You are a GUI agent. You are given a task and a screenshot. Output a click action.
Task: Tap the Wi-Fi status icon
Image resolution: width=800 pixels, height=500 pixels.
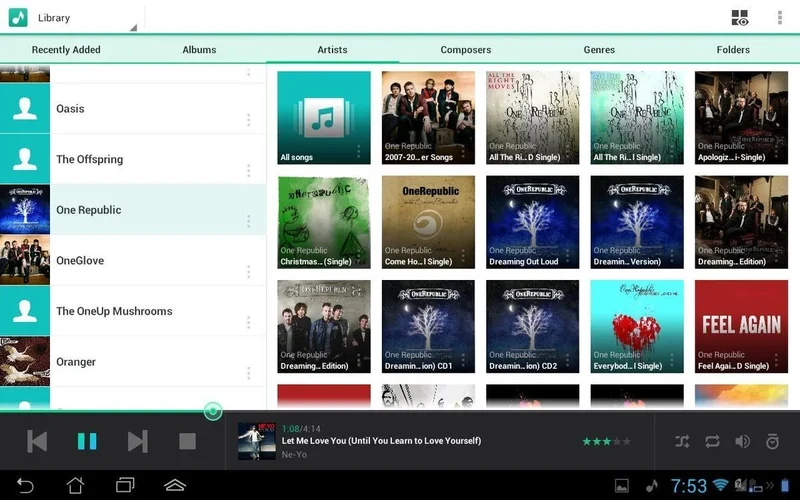click(720, 485)
